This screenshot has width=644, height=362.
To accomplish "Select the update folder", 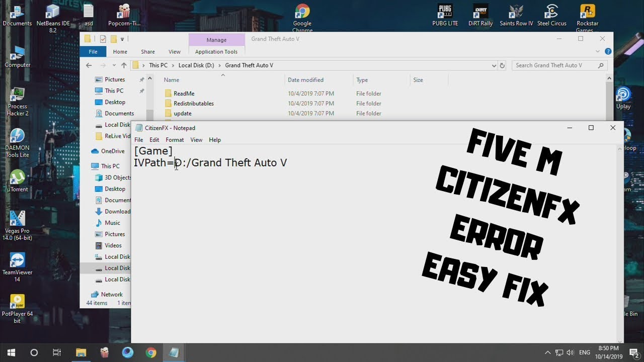I will pyautogui.click(x=183, y=114).
